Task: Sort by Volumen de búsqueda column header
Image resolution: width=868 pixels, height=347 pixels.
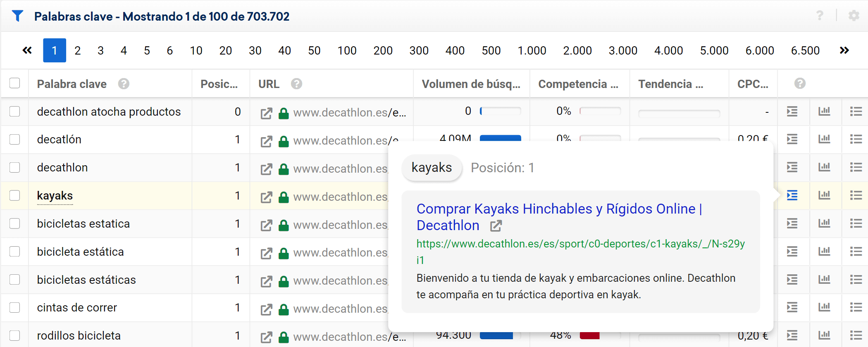Action: point(471,84)
